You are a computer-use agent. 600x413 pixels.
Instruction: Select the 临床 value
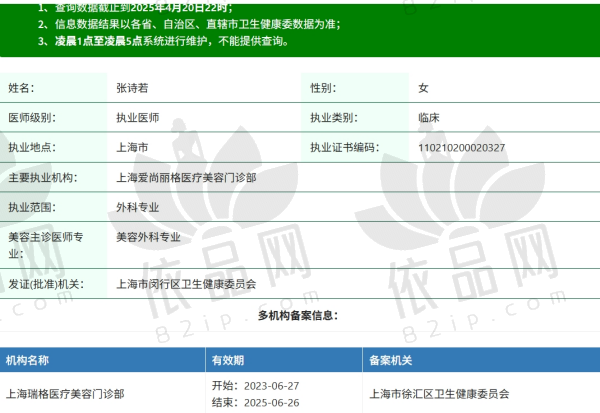tap(429, 118)
